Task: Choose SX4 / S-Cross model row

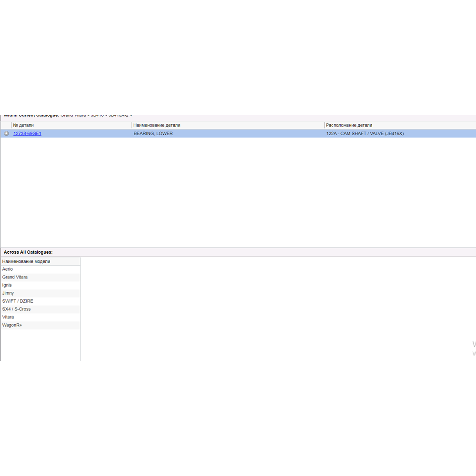Action: click(x=16, y=309)
